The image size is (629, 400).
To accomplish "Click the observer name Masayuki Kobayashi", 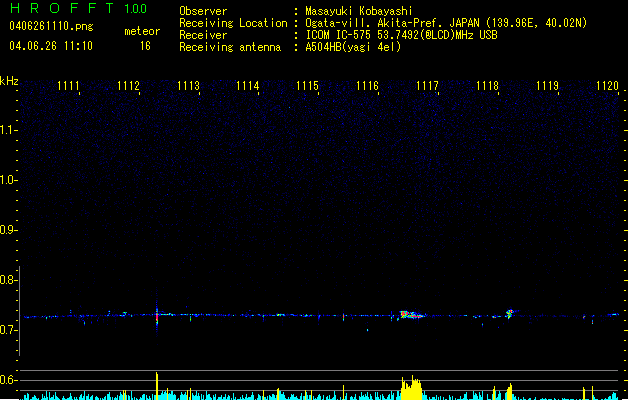I will (359, 11).
